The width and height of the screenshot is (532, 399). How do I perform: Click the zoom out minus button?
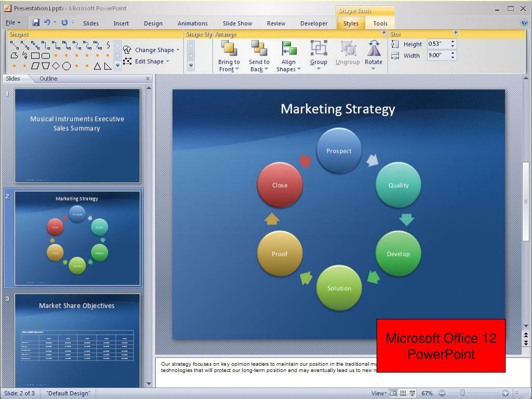pos(442,393)
